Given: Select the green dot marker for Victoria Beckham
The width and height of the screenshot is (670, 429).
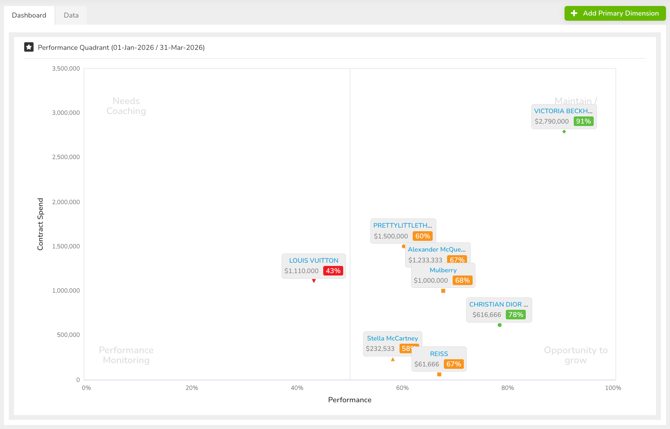Looking at the screenshot, I should (x=564, y=132).
